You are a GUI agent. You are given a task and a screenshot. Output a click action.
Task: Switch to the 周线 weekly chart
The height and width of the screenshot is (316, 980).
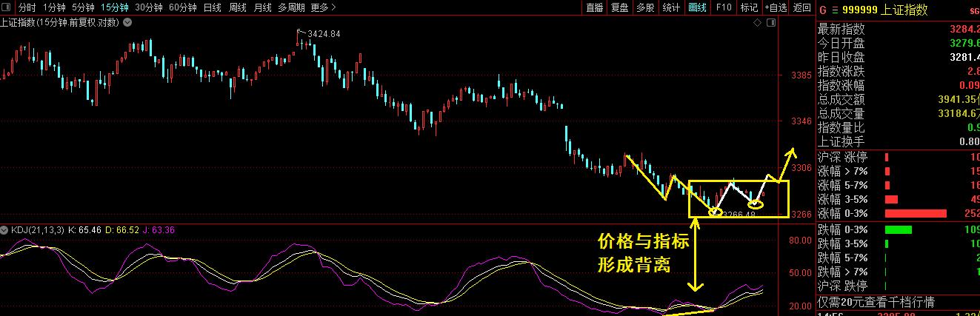pos(237,7)
